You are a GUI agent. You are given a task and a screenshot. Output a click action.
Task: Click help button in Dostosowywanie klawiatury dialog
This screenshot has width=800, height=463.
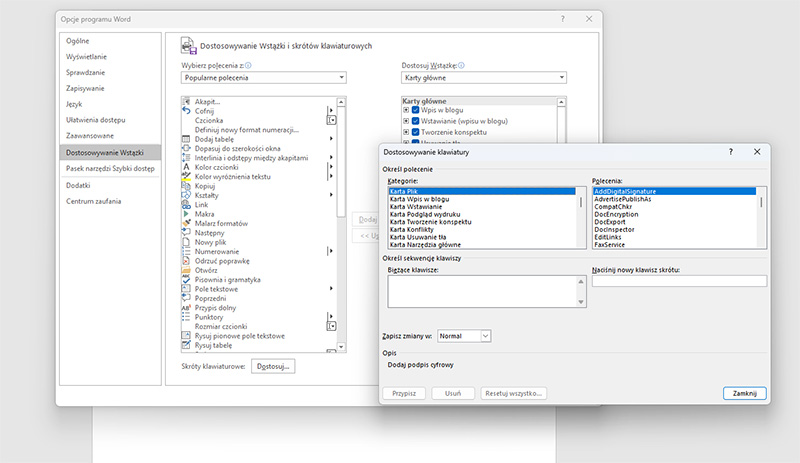tap(731, 152)
